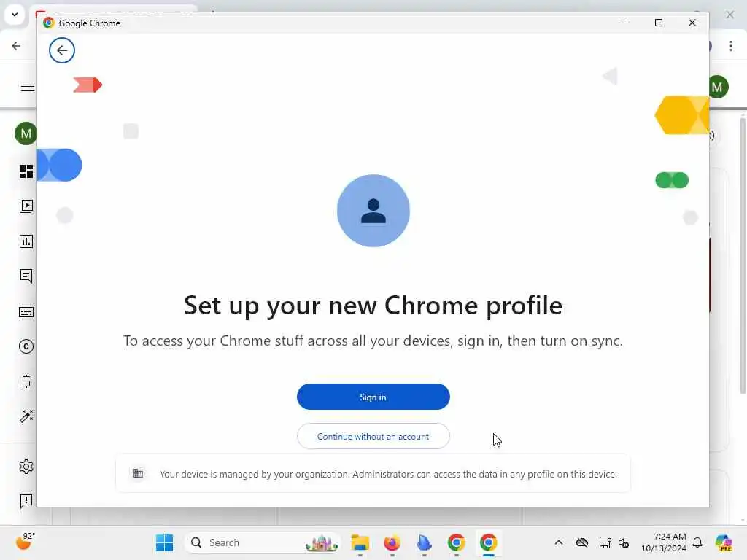Go back using the circled arrow in the profile dialog
747x560 pixels.
coord(62,50)
